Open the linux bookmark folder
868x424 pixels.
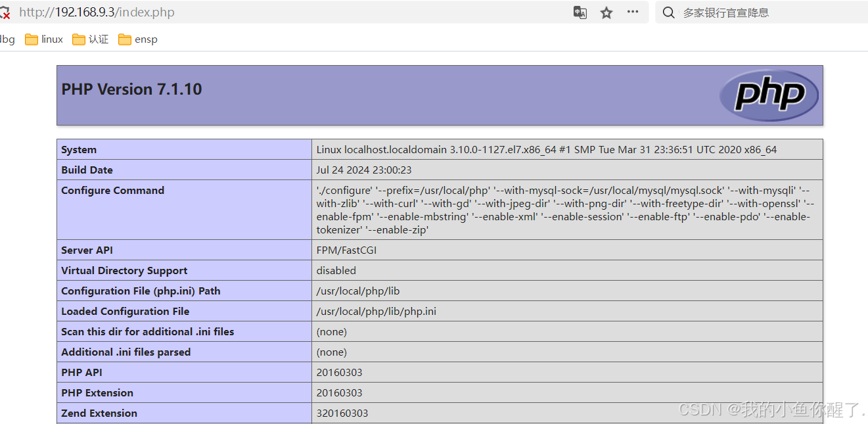(x=44, y=39)
